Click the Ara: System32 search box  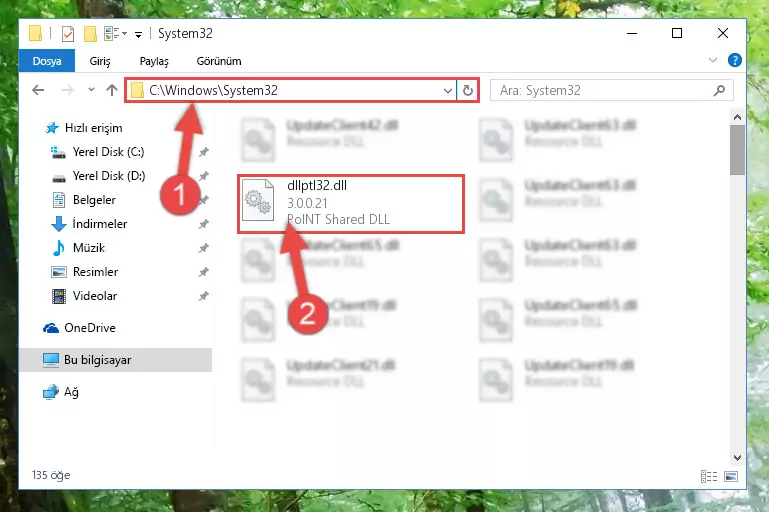coord(612,91)
